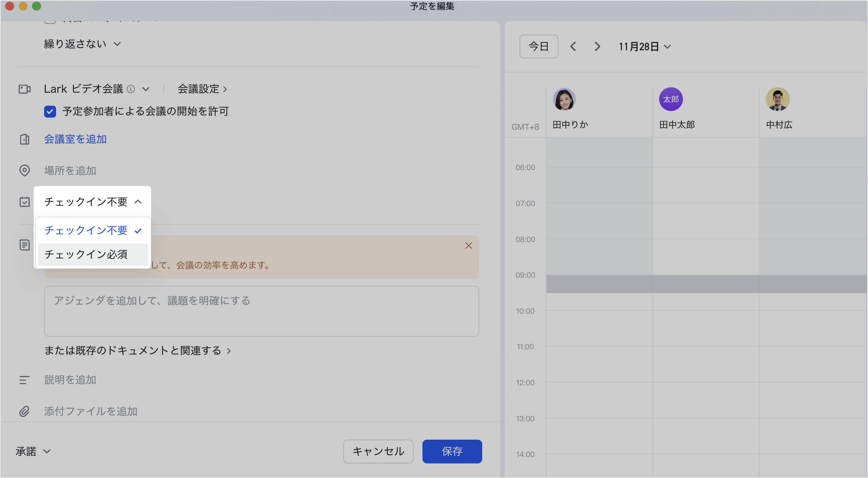The height and width of the screenshot is (478, 868).
Task: Go to next day in calendar
Action: pyautogui.click(x=597, y=47)
